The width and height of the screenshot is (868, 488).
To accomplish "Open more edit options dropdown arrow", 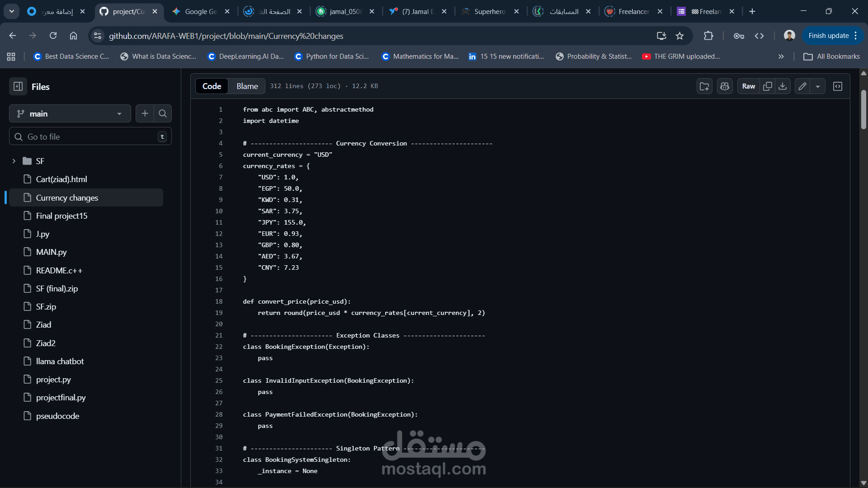I will pyautogui.click(x=818, y=86).
